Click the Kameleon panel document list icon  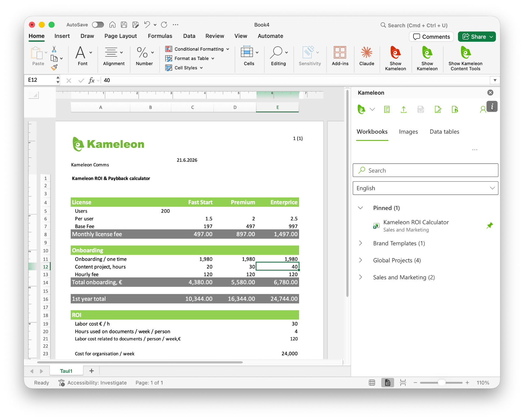386,109
